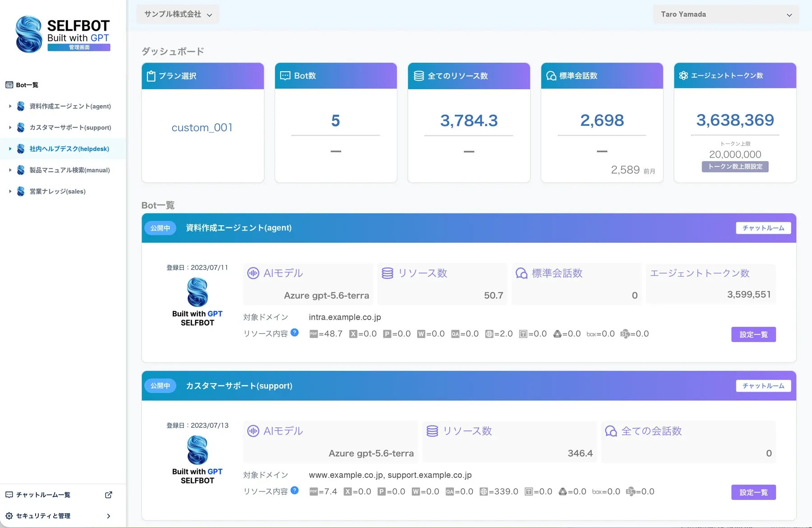Open the external link icon for チャットルーム一覧
Screen dimensions: 812x528
108,495
